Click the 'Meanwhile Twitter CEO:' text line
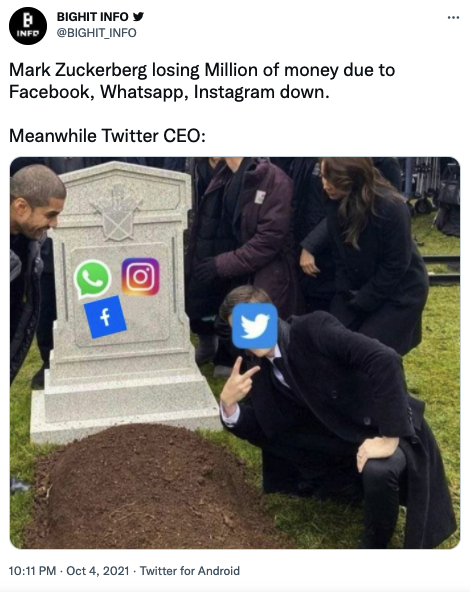The image size is (470, 592). point(107,136)
